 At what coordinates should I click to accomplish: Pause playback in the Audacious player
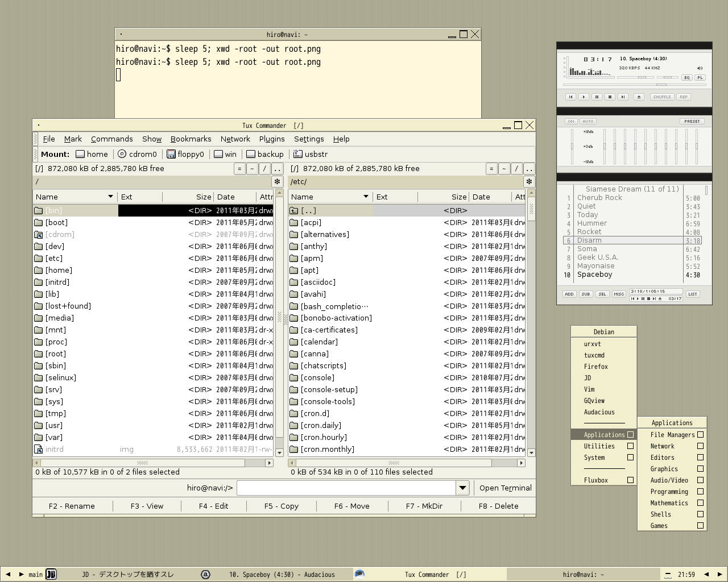click(x=597, y=97)
